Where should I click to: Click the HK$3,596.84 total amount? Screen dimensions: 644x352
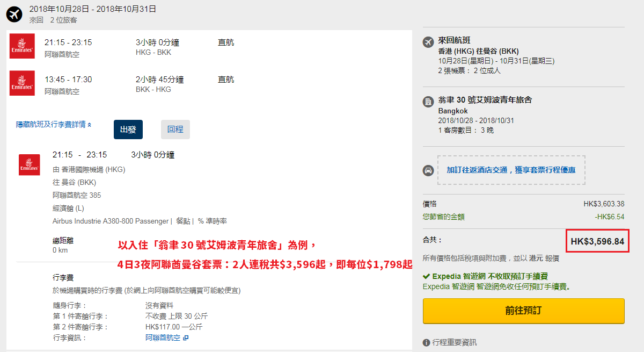click(597, 242)
